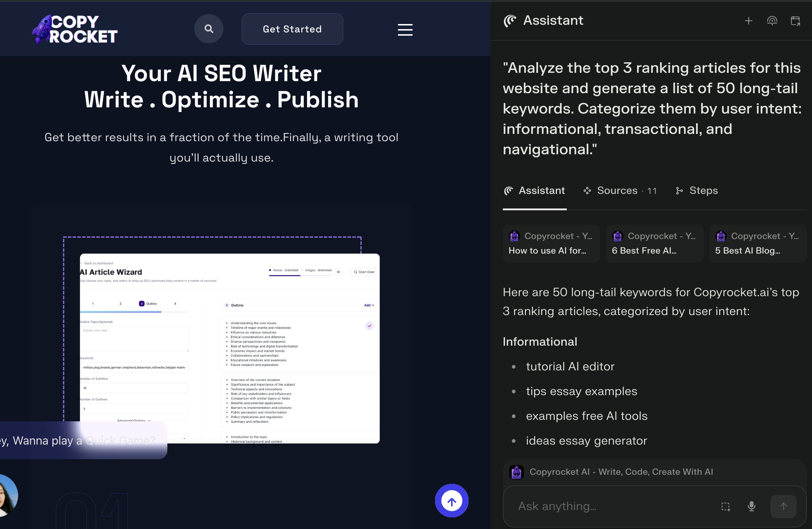The width and height of the screenshot is (812, 529).
Task: Click the Get Started button
Action: tap(292, 29)
